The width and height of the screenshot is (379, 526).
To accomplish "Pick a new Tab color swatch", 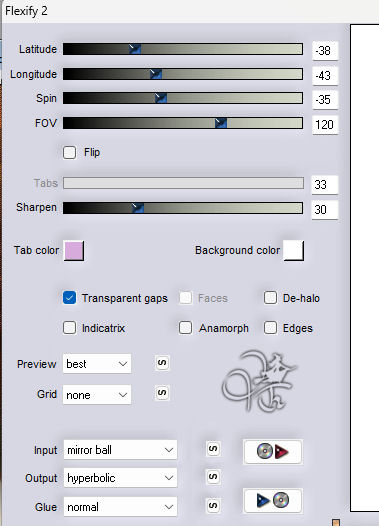I will point(74,251).
